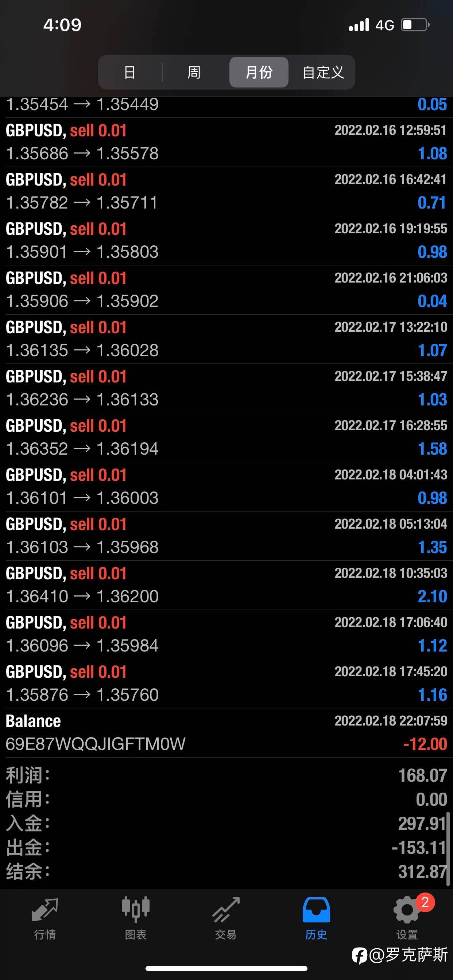Viewport: 453px width, 980px height.
Task: Open GBPUSD sell trade closed 2022.02.17 16:28:55
Action: pyautogui.click(x=226, y=437)
